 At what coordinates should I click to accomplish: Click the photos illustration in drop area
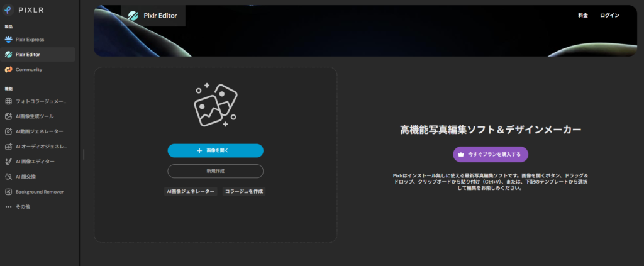(x=215, y=105)
